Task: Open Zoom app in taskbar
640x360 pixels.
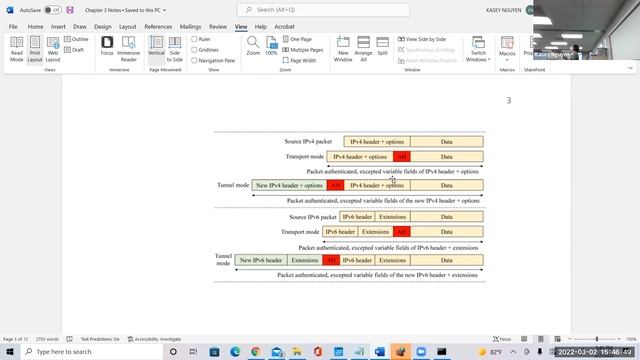Action: [x=421, y=351]
